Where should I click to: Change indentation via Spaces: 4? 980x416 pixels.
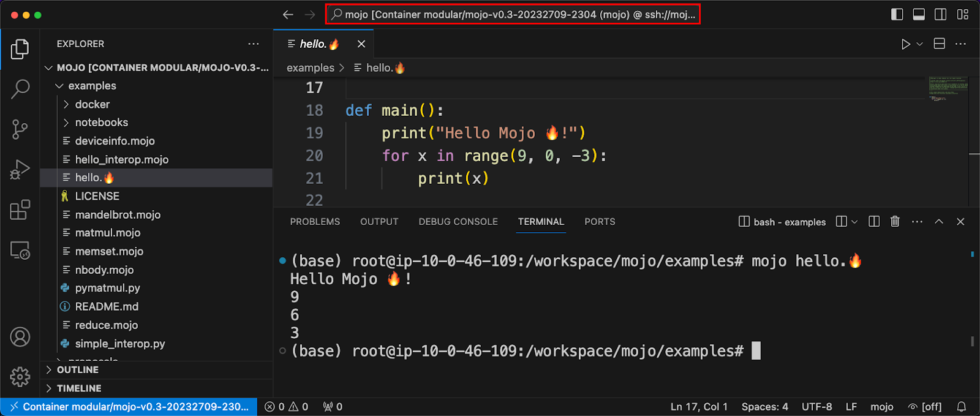(x=764, y=407)
